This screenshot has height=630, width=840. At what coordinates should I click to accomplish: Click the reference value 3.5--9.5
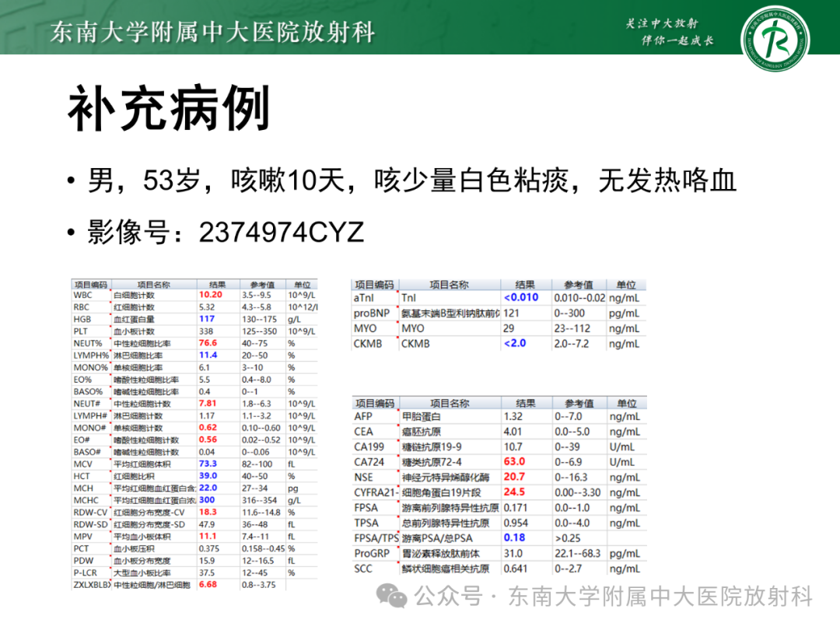click(257, 296)
